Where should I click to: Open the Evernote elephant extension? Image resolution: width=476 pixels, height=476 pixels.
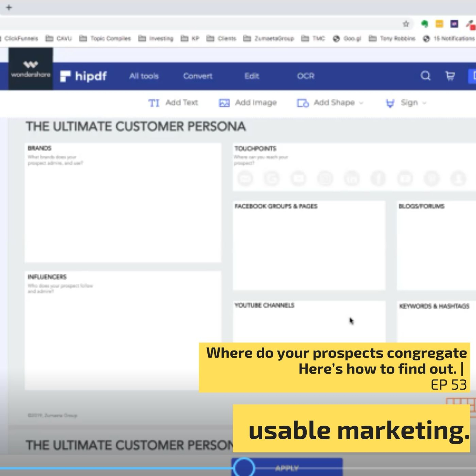click(x=424, y=24)
